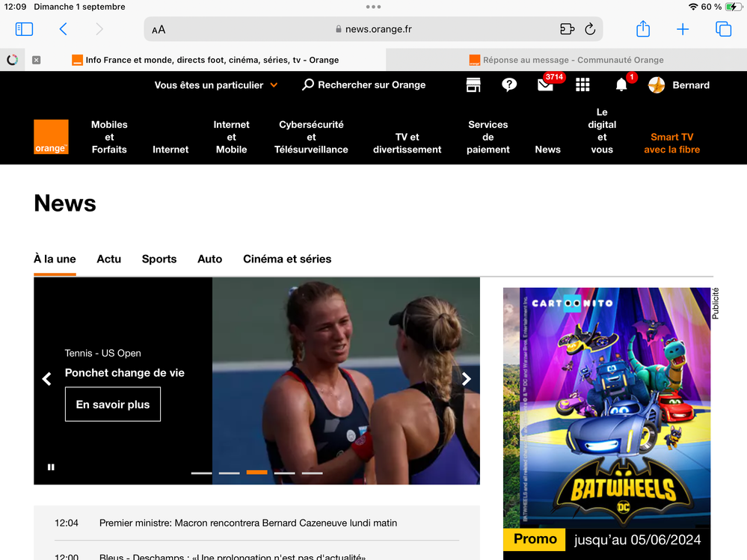The image size is (747, 560).
Task: Click the Promo label on the ad
Action: (x=535, y=539)
